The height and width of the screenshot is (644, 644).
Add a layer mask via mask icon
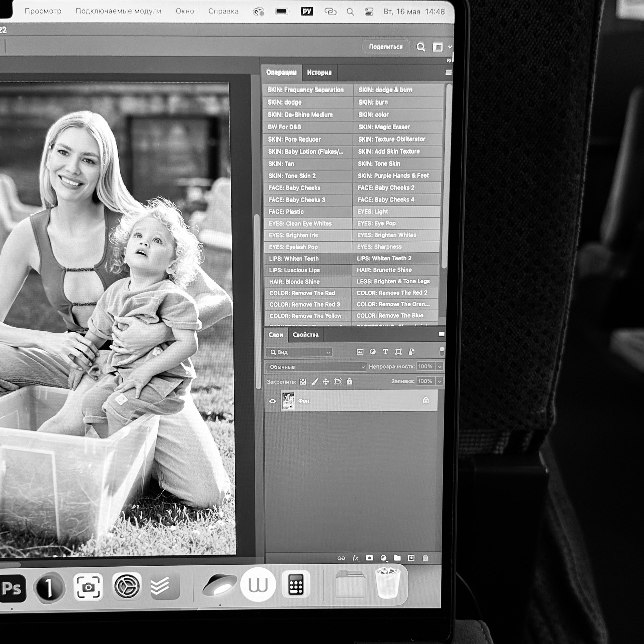[x=369, y=558]
